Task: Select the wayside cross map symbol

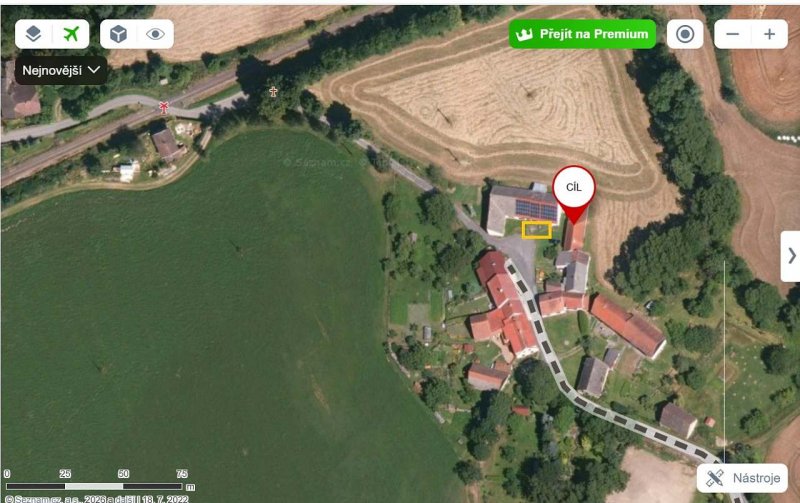Action: pyautogui.click(x=273, y=92)
